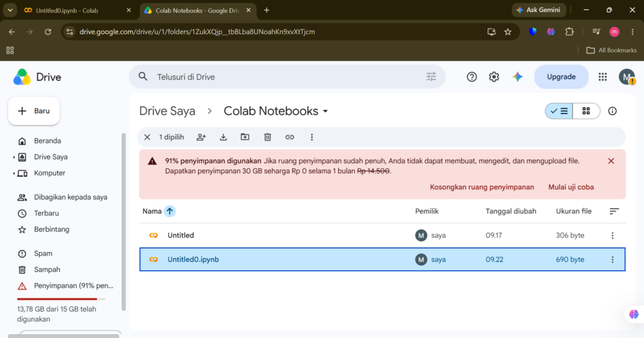Screen dimensions: 644x338
Task: Click the Telusuri di Drive search field
Action: click(x=287, y=77)
